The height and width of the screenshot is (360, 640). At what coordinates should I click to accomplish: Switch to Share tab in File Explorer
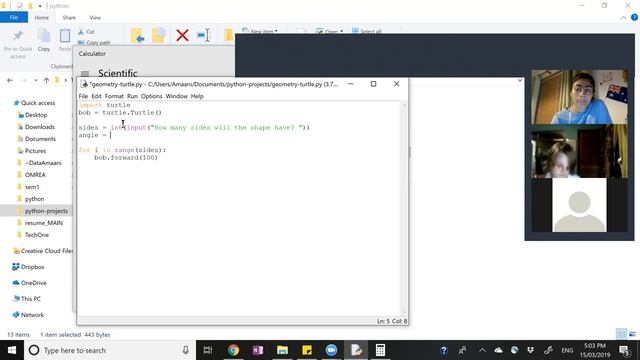[69, 18]
